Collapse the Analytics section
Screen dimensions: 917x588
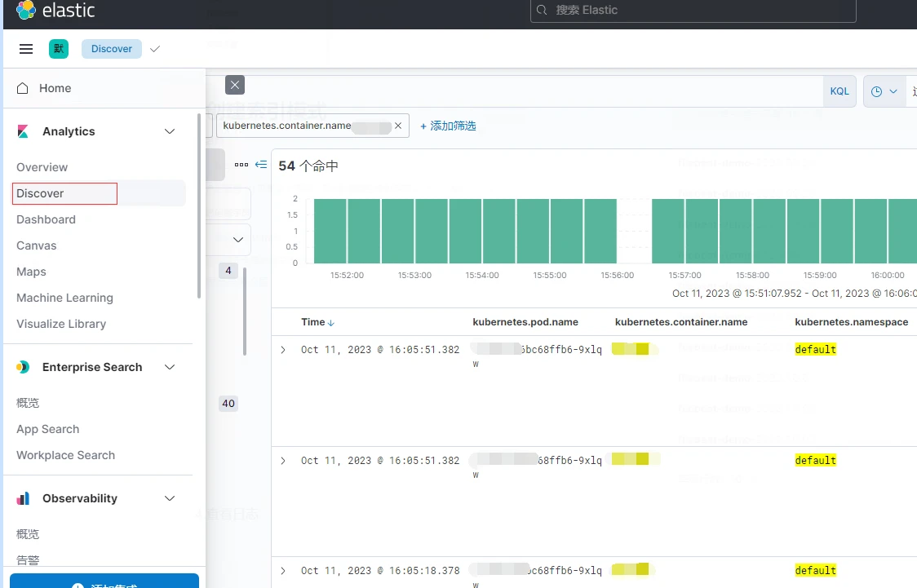tap(169, 130)
